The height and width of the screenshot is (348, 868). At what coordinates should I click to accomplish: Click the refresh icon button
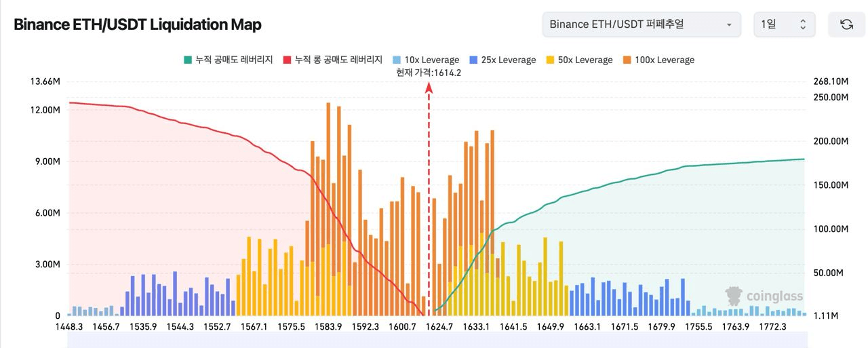click(x=846, y=24)
